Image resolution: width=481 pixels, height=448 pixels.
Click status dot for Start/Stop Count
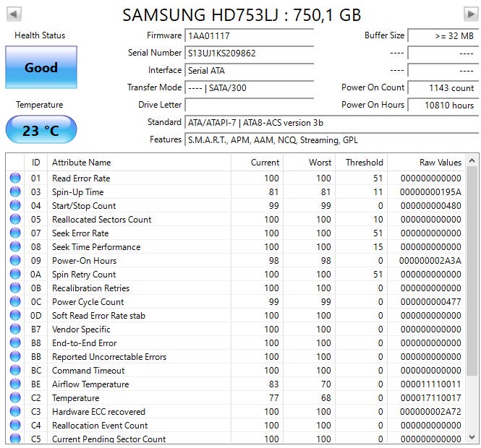15,205
